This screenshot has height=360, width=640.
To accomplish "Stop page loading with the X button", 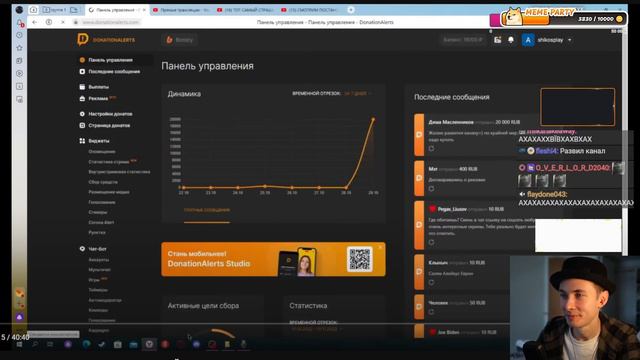I will click(x=63, y=22).
